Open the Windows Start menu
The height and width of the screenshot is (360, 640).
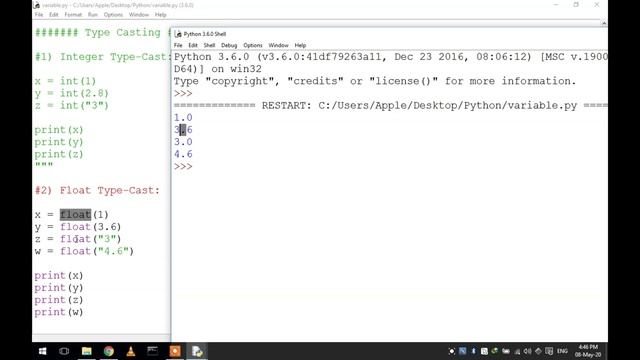coord(42,351)
